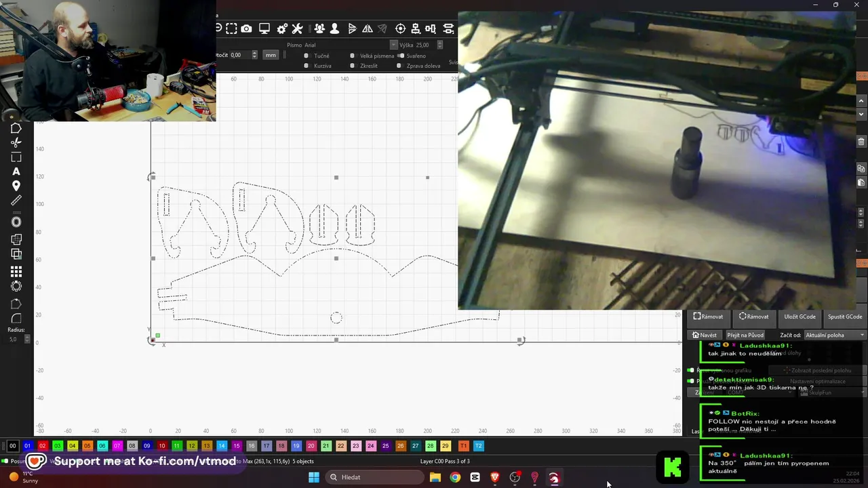
Task: Click the 'Layer C00 Pass 3 of 3' status text
Action: click(x=445, y=462)
